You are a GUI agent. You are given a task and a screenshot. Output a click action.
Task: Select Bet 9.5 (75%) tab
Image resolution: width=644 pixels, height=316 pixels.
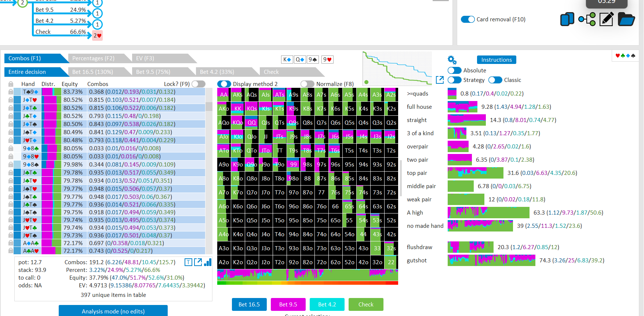(163, 72)
